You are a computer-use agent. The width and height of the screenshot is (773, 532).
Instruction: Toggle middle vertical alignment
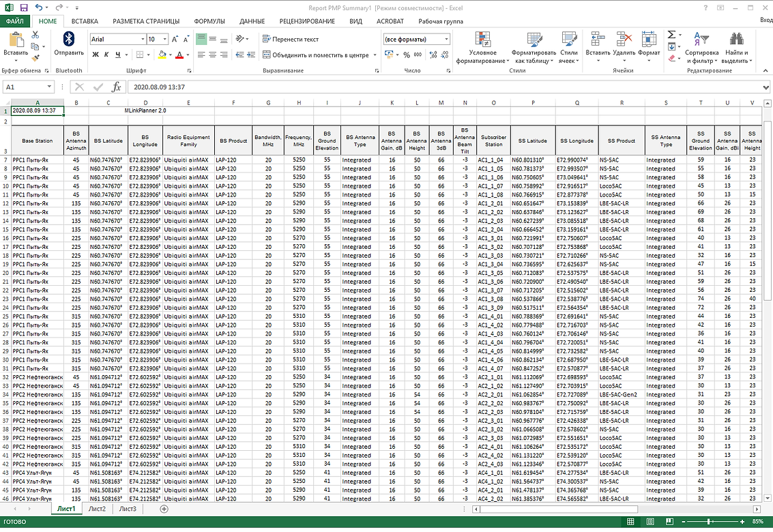pos(212,39)
